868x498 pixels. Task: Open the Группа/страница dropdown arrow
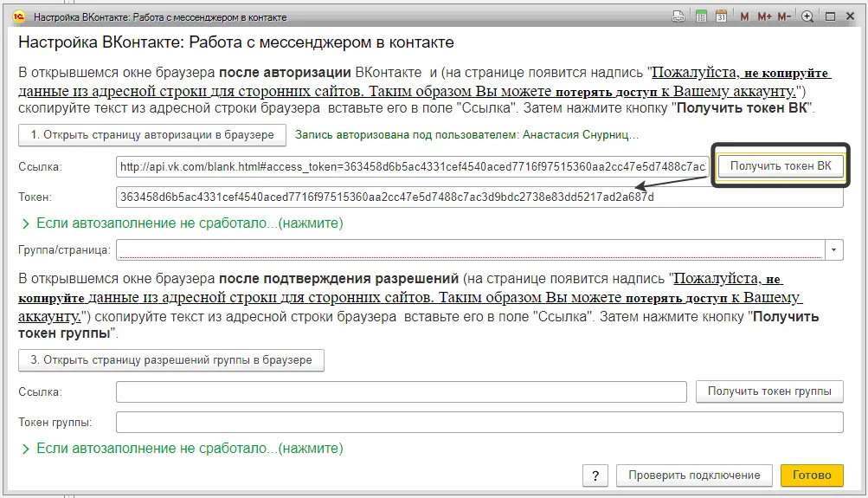[833, 249]
